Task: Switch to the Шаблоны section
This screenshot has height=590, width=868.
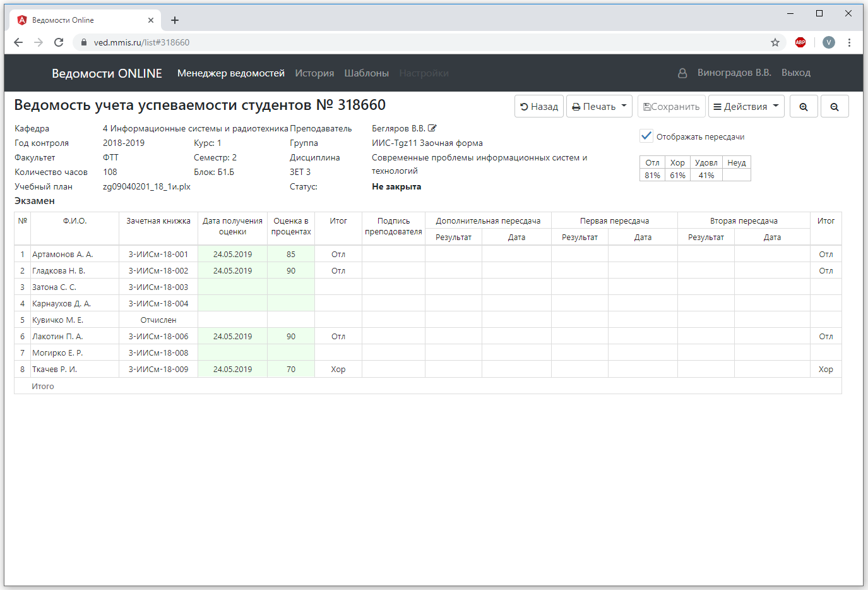Action: point(366,73)
